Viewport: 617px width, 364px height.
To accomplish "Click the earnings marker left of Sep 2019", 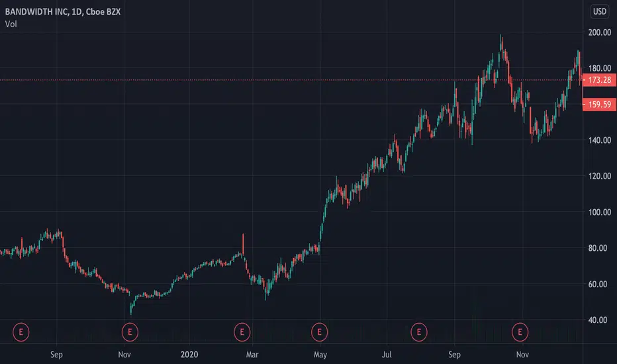I will (21, 332).
